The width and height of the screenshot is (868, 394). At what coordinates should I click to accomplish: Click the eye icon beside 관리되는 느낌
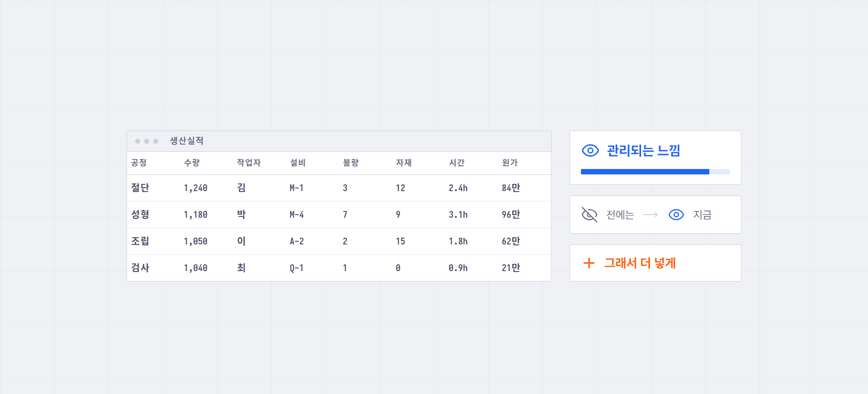click(x=590, y=150)
